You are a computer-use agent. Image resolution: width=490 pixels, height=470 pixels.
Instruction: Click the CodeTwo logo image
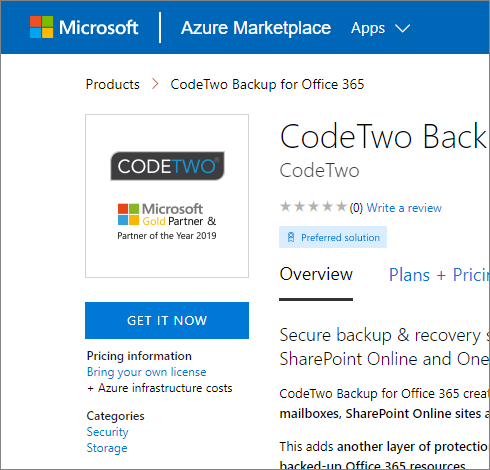pyautogui.click(x=167, y=166)
